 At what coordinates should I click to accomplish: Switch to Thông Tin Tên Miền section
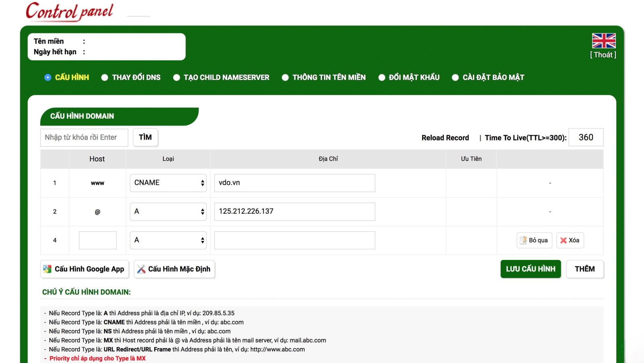point(285,77)
